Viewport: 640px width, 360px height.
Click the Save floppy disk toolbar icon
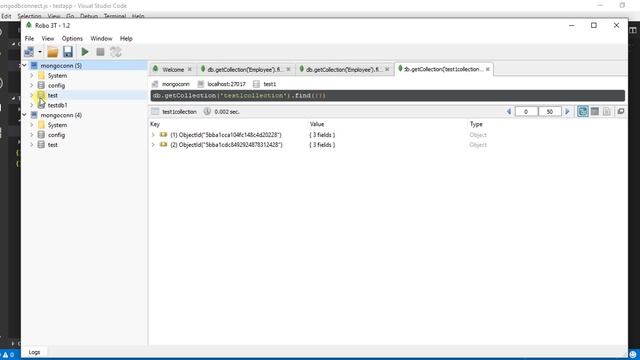pyautogui.click(x=68, y=52)
